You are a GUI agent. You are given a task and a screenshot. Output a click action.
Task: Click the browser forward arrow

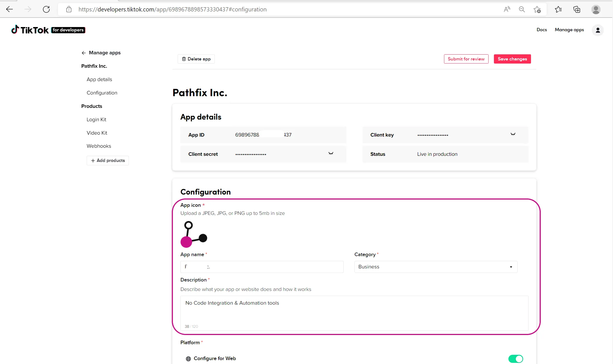click(28, 9)
